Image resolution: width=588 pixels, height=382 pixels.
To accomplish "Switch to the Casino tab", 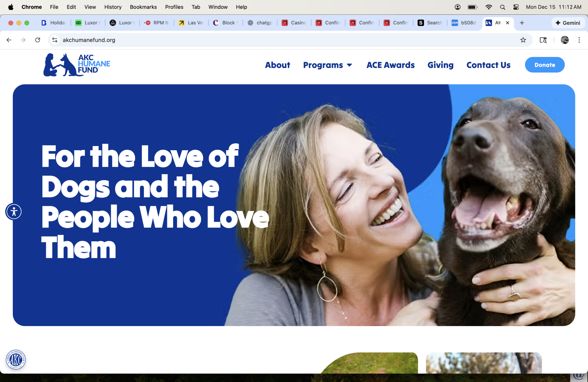I will click(x=294, y=23).
